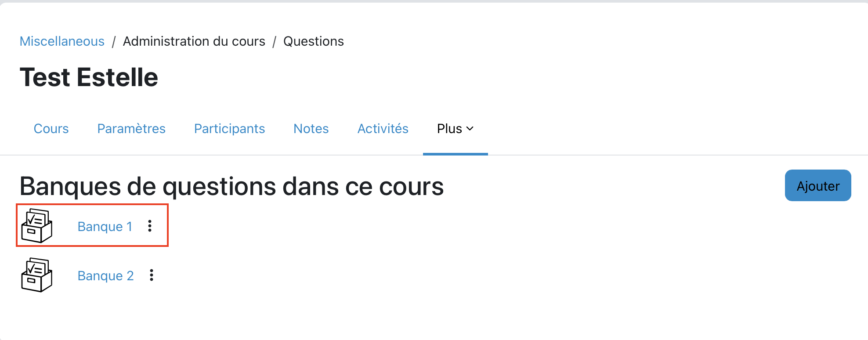Click the Administration du cours breadcrumb

tap(194, 41)
